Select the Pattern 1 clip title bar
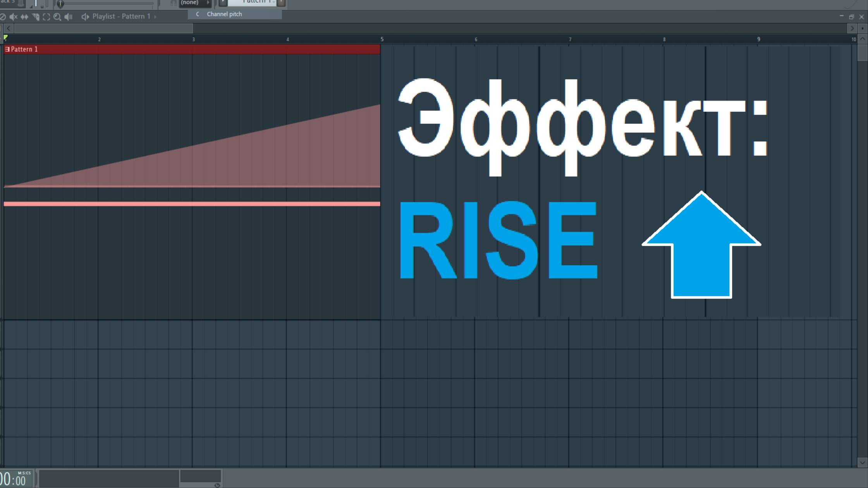 click(x=192, y=49)
